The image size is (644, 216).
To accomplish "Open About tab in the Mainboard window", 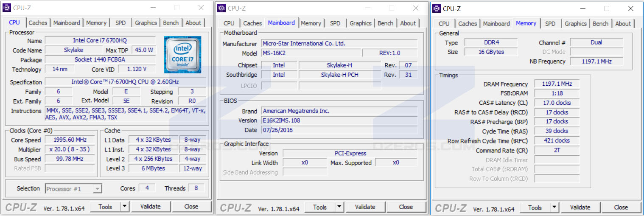I will 408,23.
